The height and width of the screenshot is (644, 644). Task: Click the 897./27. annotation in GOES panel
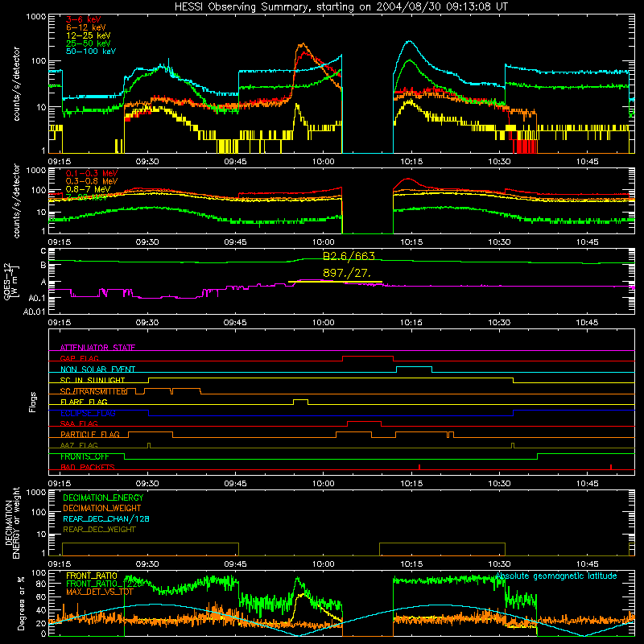[347, 273]
